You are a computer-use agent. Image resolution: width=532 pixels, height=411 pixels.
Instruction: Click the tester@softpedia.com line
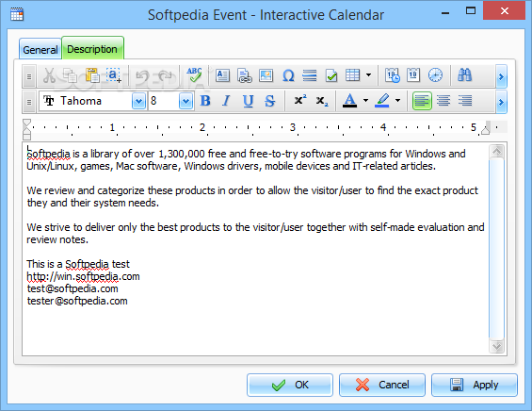pyautogui.click(x=77, y=301)
